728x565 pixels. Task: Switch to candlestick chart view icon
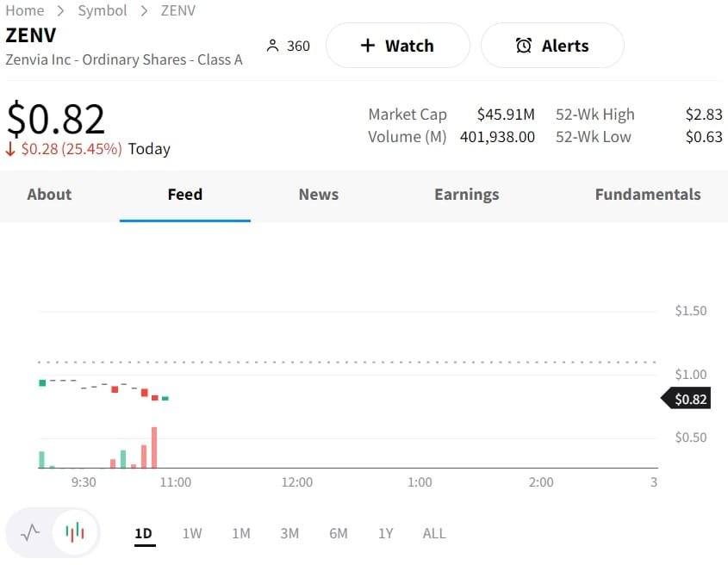[75, 532]
